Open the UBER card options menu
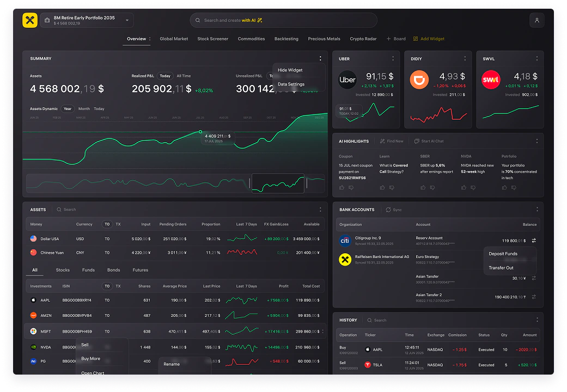 393,59
